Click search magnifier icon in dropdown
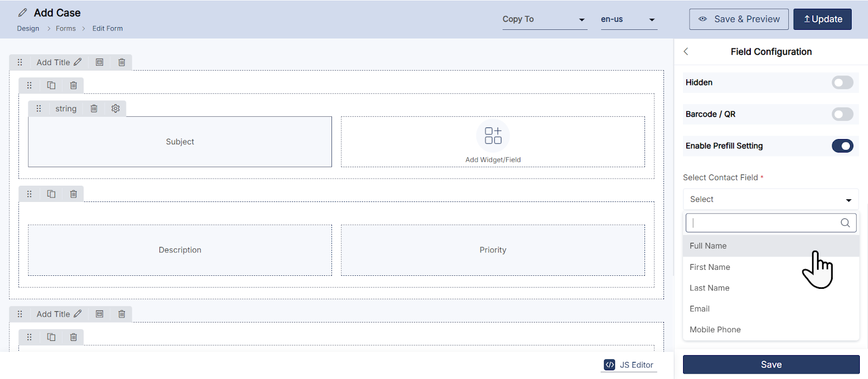The height and width of the screenshot is (379, 868). pos(845,223)
